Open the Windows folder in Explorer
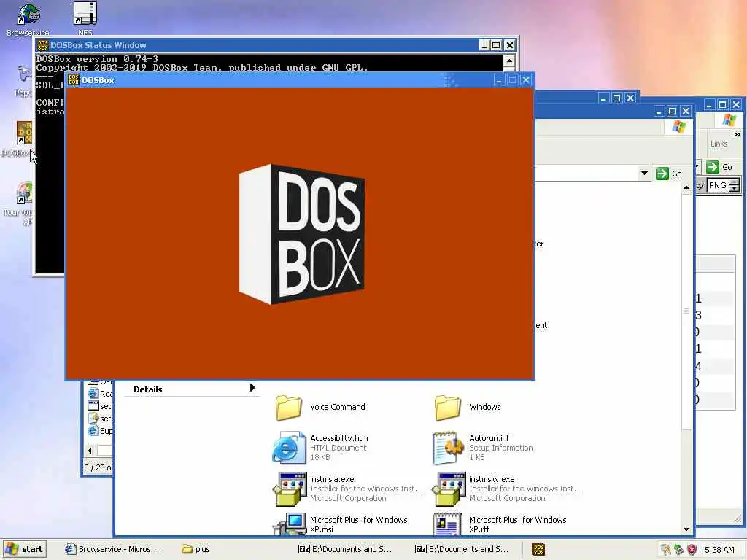Image resolution: width=747 pixels, height=560 pixels. (x=448, y=408)
